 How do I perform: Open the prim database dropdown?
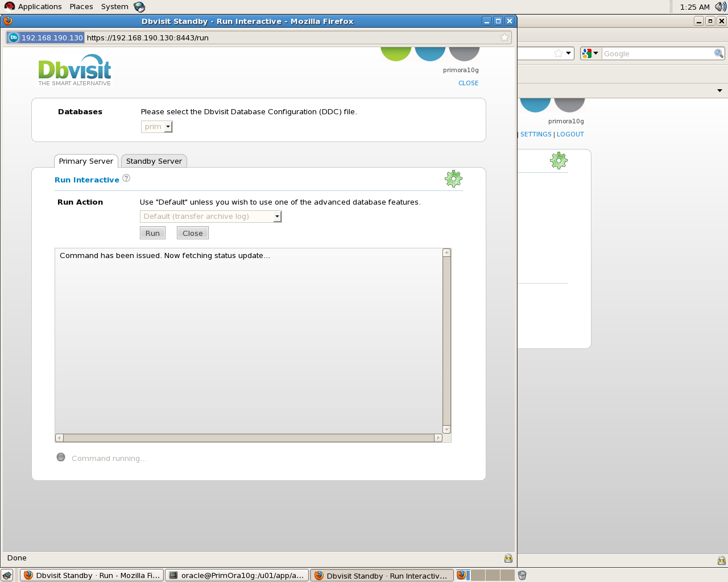coord(157,127)
